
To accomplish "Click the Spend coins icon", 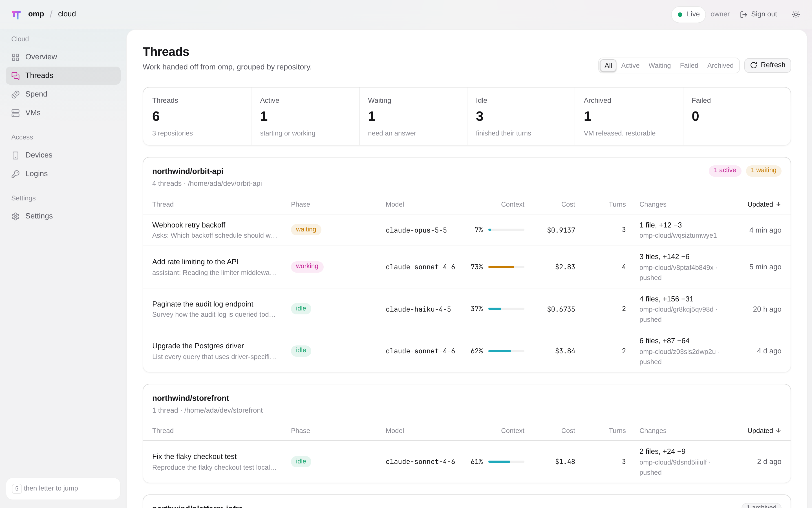I will [16, 95].
